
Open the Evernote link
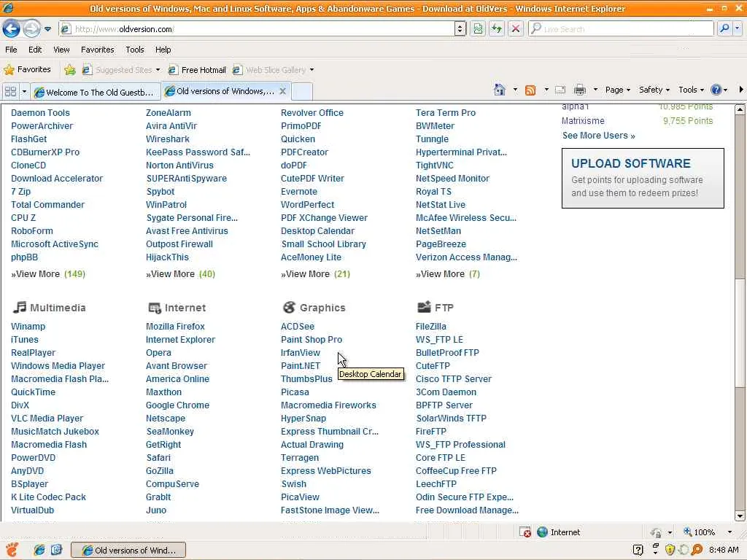coord(298,192)
